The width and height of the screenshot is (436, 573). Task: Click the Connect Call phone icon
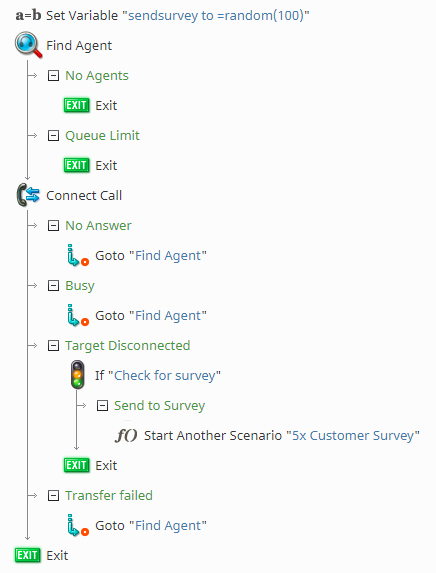pos(28,195)
